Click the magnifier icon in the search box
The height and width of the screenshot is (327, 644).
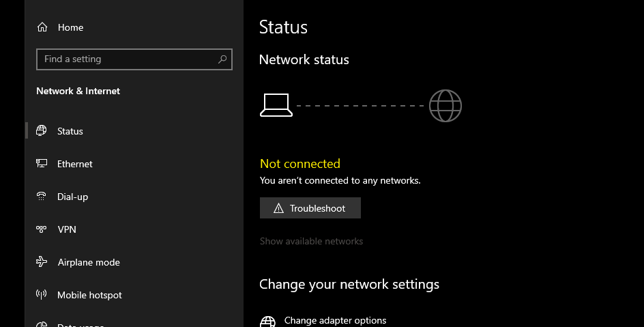pyautogui.click(x=222, y=59)
